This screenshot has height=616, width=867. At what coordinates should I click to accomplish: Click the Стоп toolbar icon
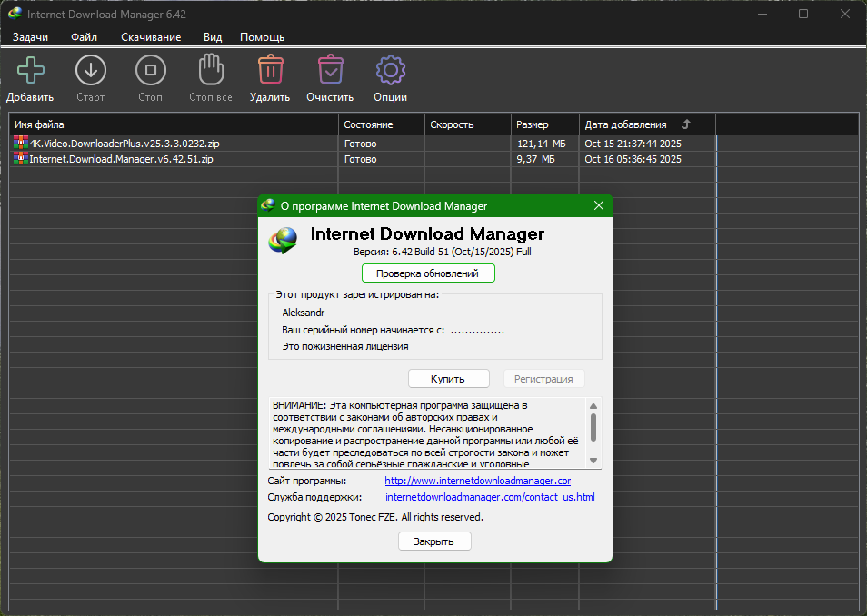click(150, 70)
